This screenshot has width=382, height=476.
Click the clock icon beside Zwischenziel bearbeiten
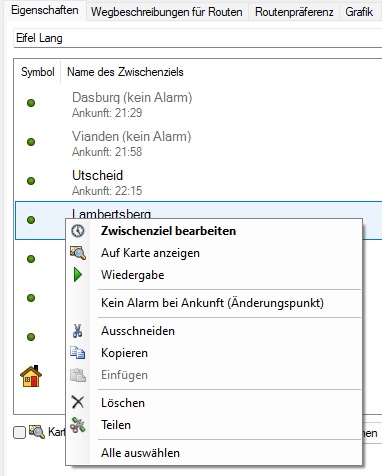point(78,231)
